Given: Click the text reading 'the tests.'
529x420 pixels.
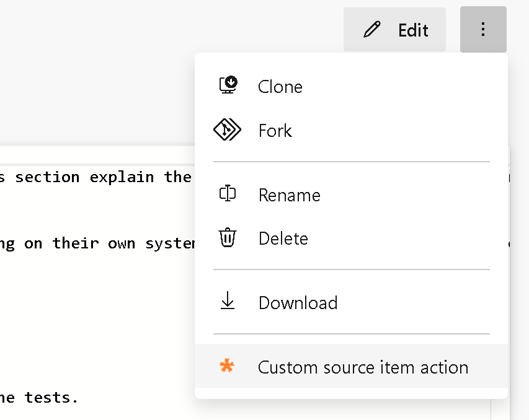Looking at the screenshot, I should click(x=38, y=398).
